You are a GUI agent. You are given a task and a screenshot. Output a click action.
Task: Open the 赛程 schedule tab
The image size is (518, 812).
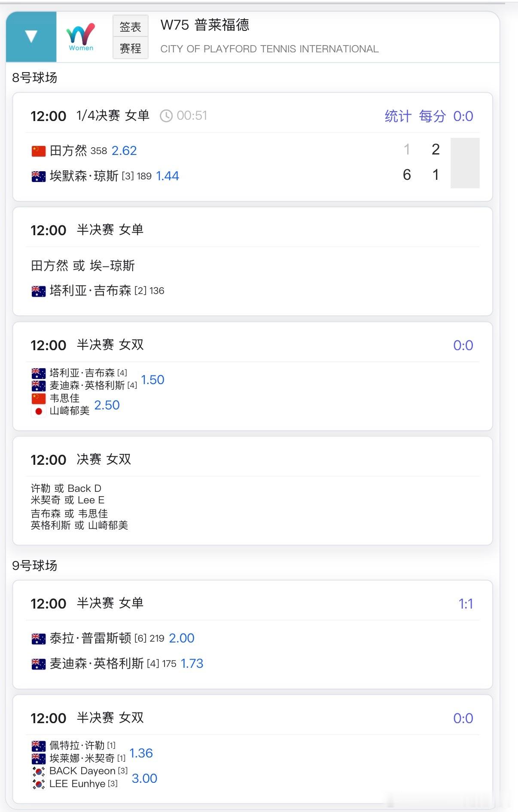tap(130, 48)
